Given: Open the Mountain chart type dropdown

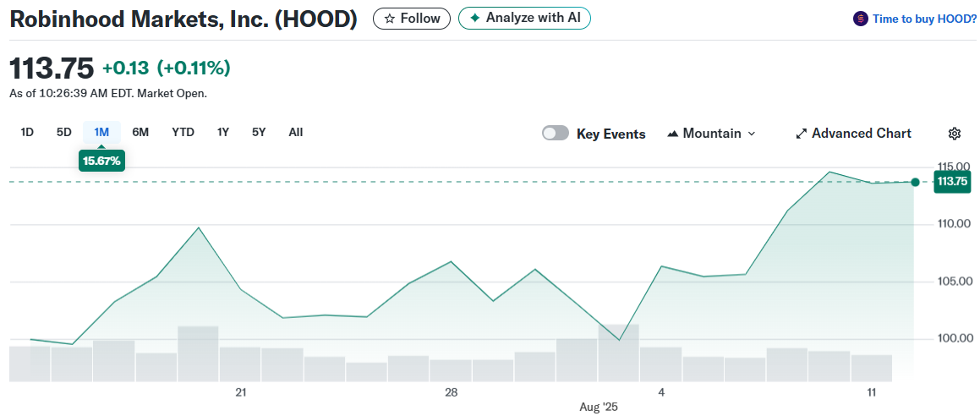Looking at the screenshot, I should [x=712, y=134].
